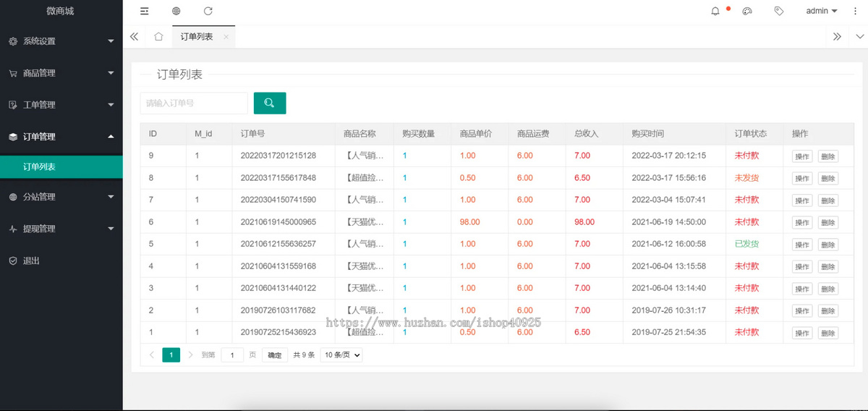The image size is (868, 411).
Task: Open the 10 条/页 page size dropdown
Action: [341, 355]
